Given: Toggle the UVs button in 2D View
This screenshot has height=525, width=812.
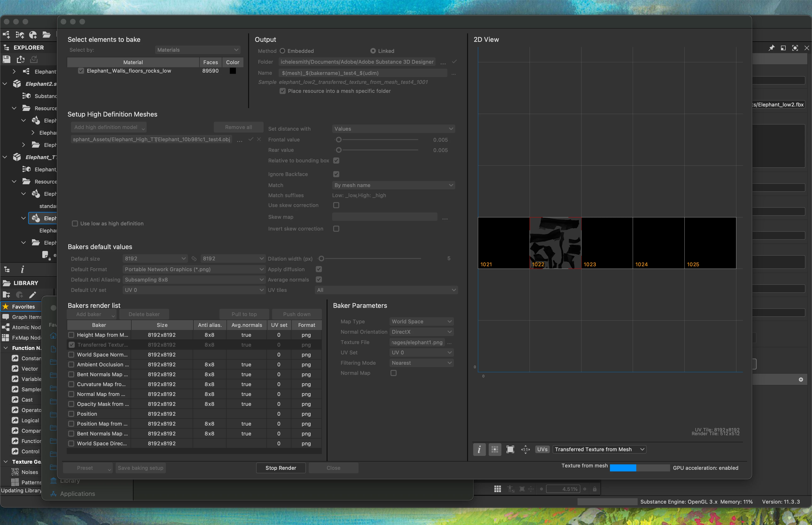Looking at the screenshot, I should click(542, 449).
